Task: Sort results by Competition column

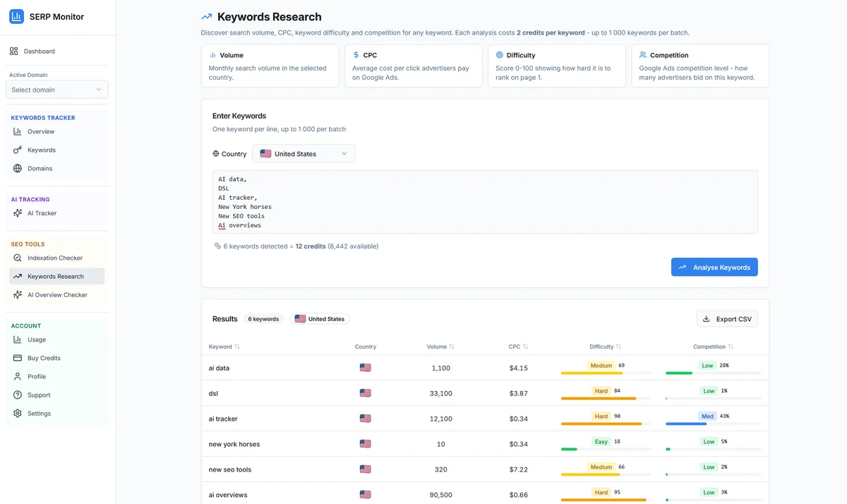Action: pos(714,347)
